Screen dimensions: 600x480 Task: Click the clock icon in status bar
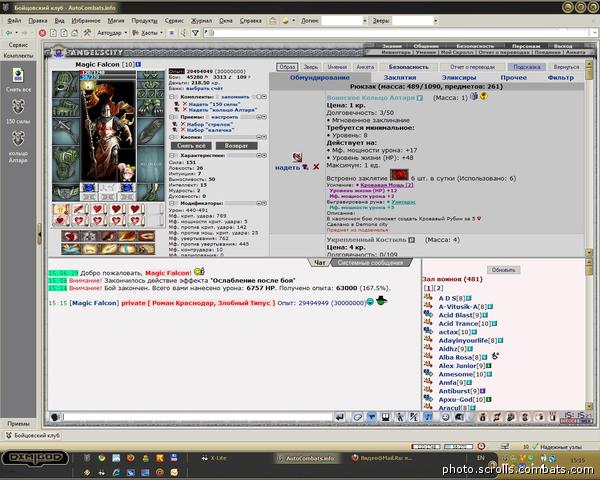pos(481,446)
